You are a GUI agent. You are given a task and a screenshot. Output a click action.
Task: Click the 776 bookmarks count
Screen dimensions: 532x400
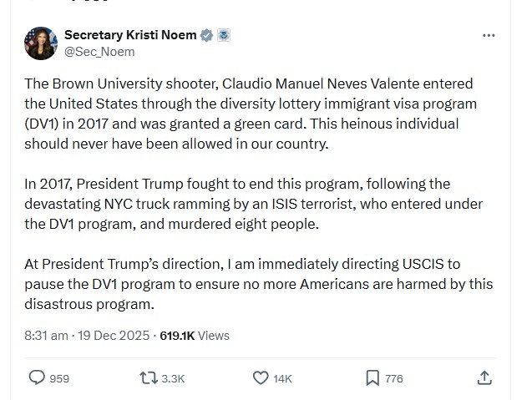(x=393, y=378)
